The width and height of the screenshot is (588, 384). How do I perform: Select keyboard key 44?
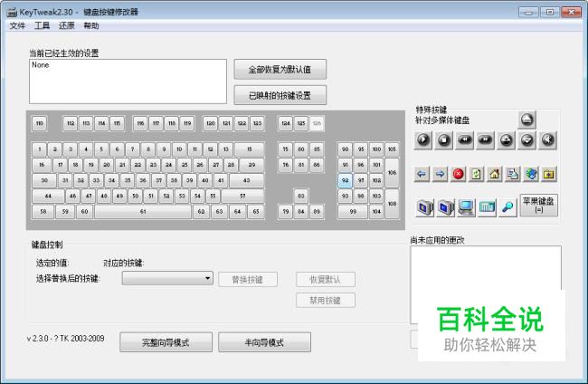click(x=48, y=196)
